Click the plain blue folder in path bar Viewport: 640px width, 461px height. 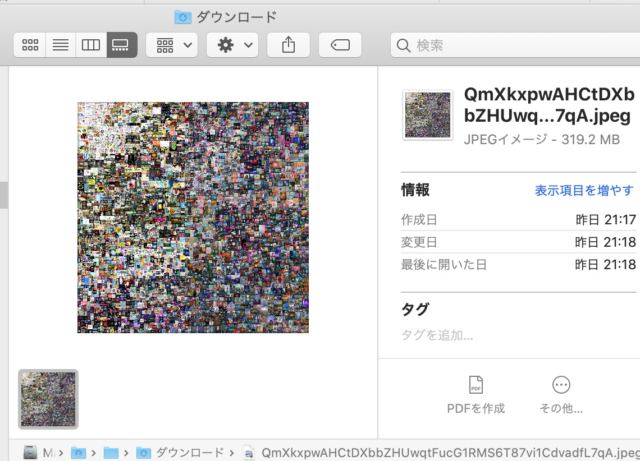[111, 452]
